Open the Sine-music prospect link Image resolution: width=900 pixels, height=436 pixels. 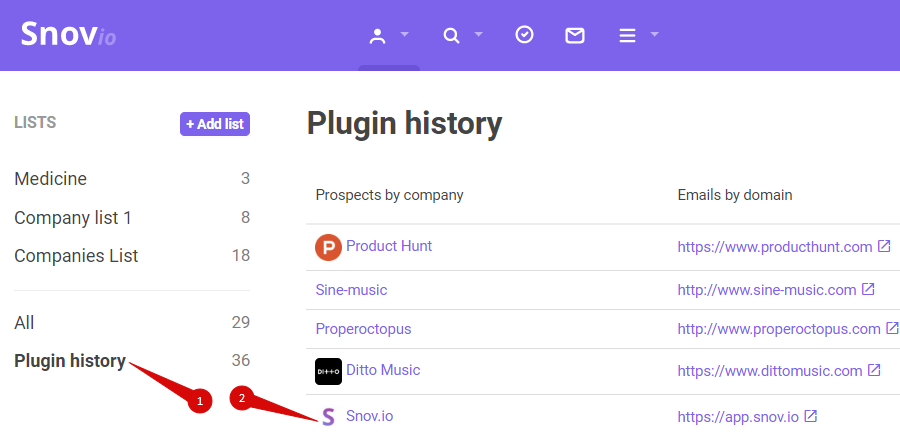pyautogui.click(x=351, y=290)
